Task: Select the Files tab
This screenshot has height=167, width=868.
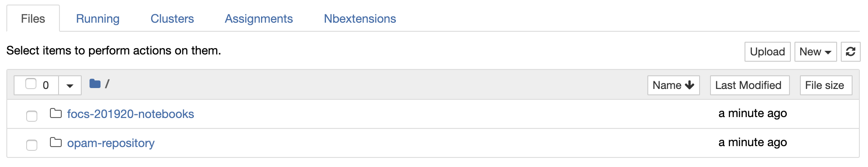Action: tap(33, 19)
